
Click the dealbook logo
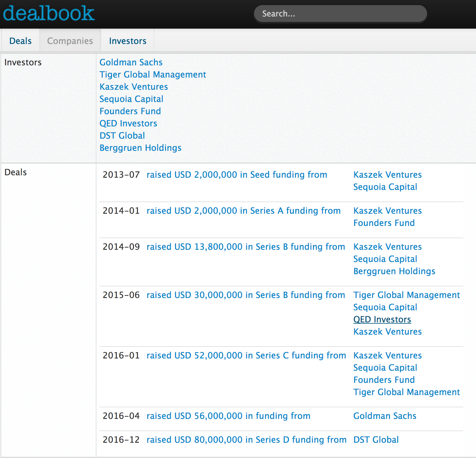click(49, 13)
